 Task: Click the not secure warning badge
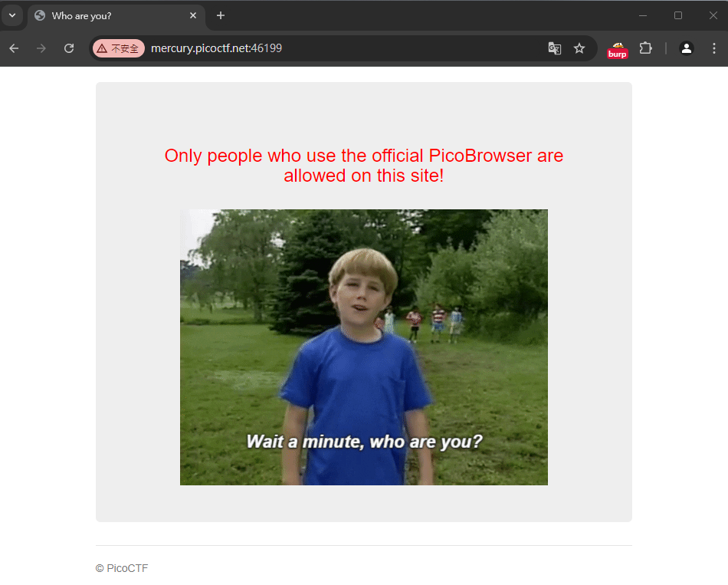click(119, 48)
